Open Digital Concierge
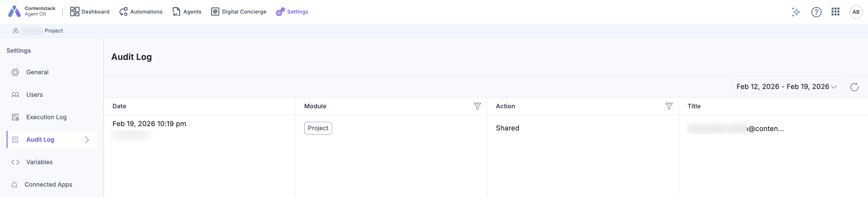The width and height of the screenshot is (868, 197). pyautogui.click(x=239, y=12)
